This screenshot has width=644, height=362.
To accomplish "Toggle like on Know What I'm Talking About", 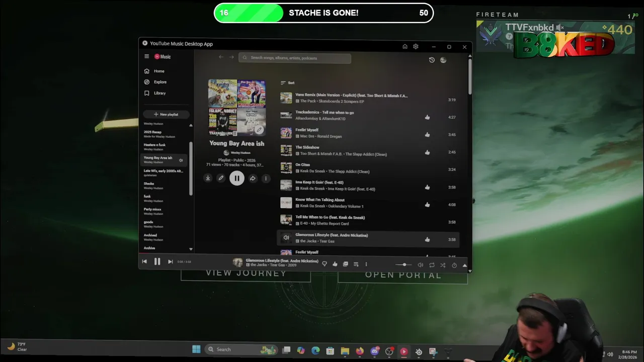I will pyautogui.click(x=427, y=205).
